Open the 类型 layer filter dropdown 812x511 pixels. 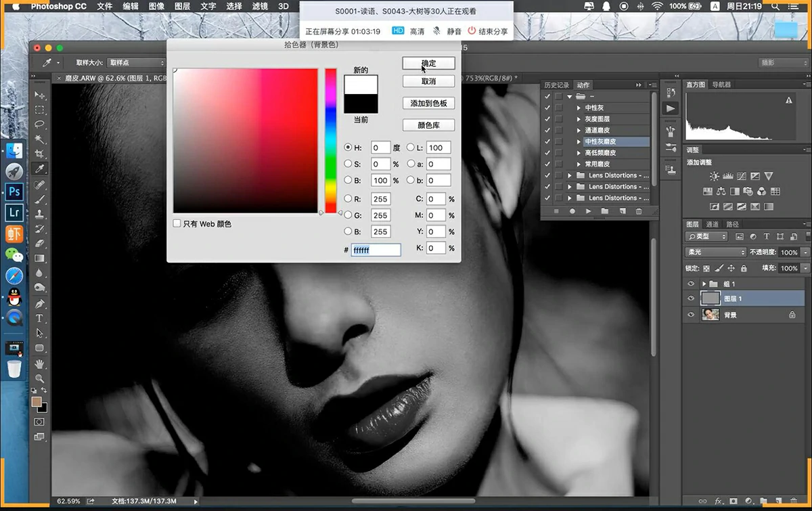[706, 236]
